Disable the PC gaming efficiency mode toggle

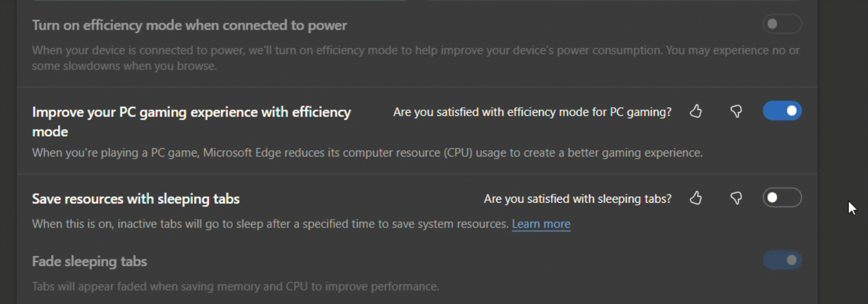click(x=782, y=111)
